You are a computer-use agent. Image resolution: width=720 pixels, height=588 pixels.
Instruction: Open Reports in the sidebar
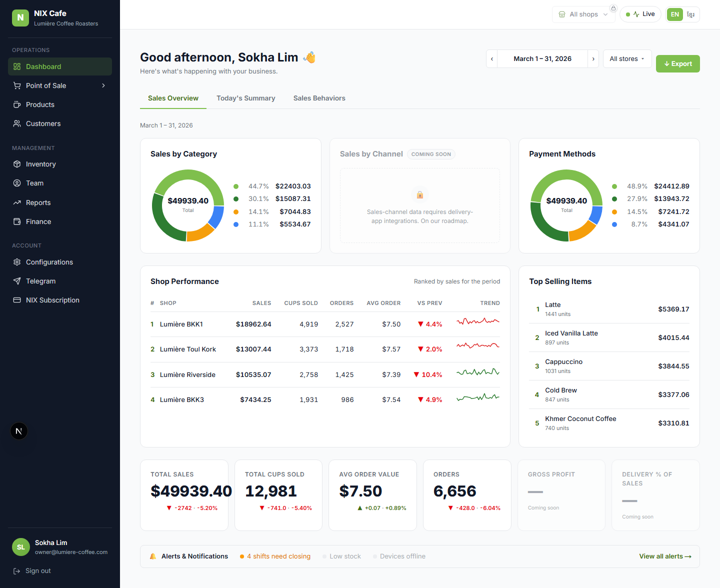coord(60,202)
